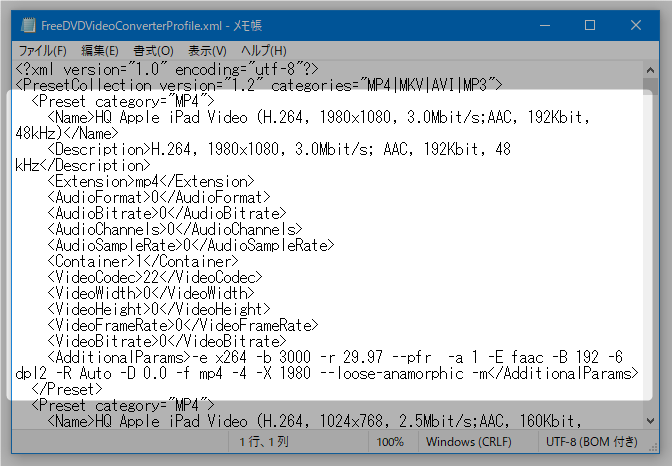The image size is (672, 466).
Task: Click the <Extension>mp4</Extension> line
Action: tap(151, 182)
